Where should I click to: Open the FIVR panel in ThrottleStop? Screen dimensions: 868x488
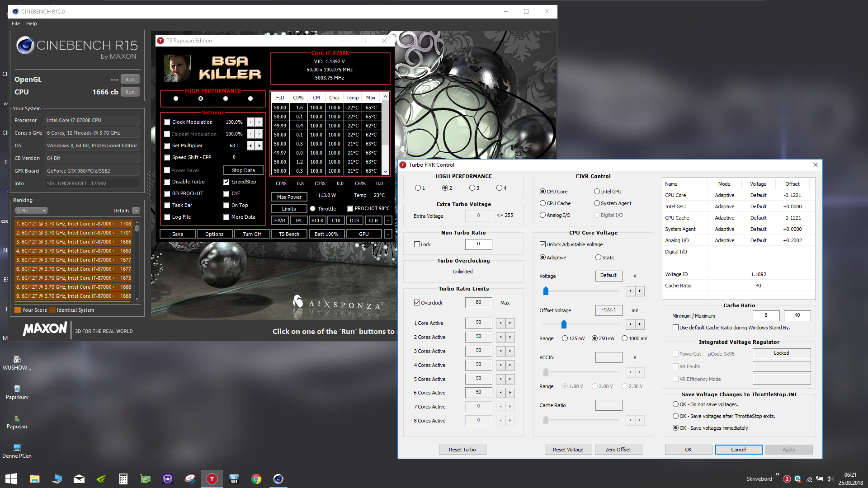[x=280, y=221]
